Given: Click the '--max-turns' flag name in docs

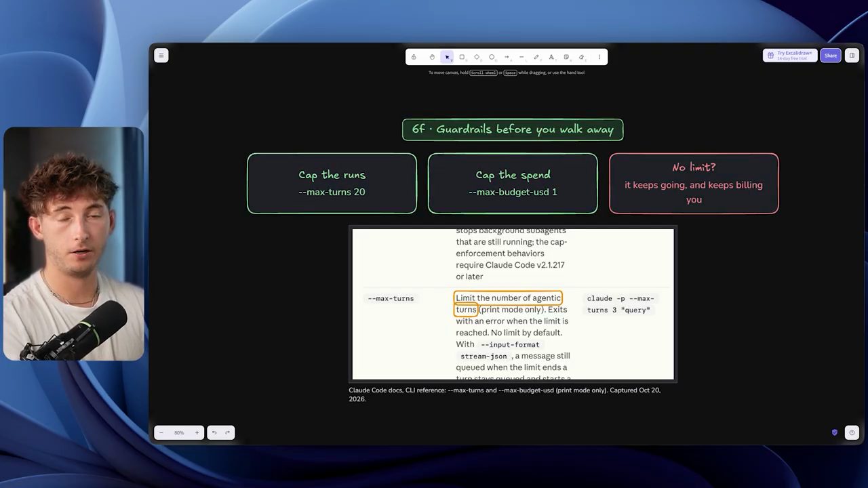Looking at the screenshot, I should click(x=391, y=298).
